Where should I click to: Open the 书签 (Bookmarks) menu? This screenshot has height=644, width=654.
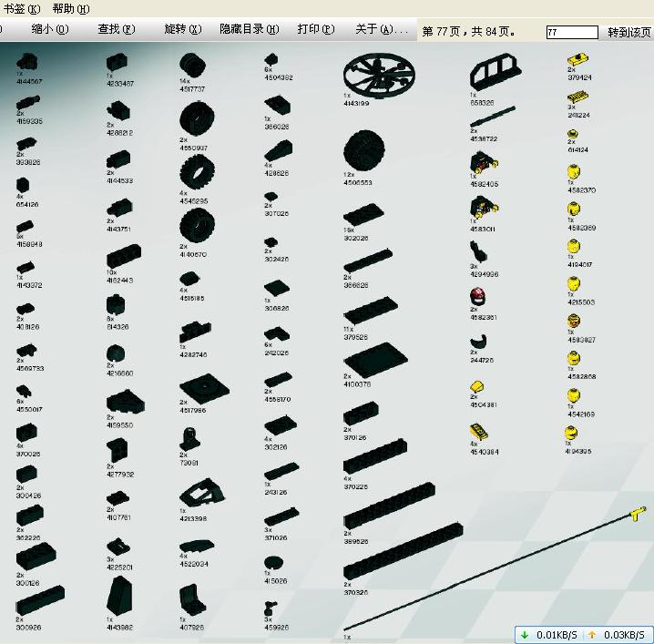(22, 8)
